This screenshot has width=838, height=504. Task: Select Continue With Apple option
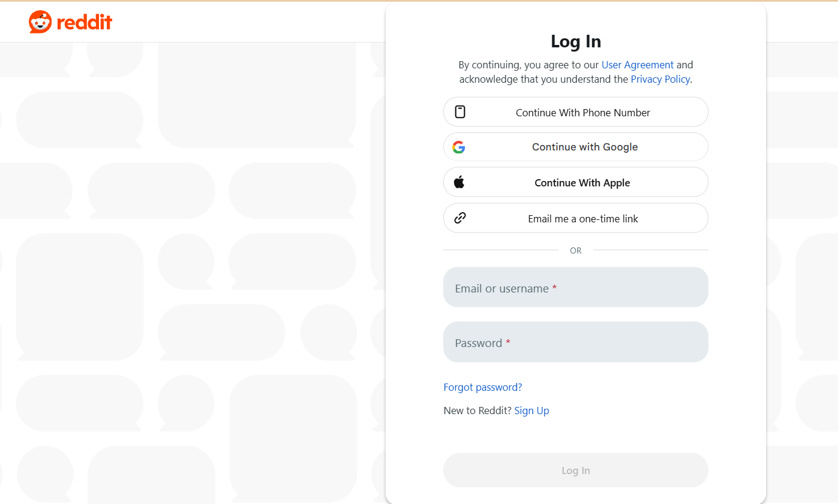[x=582, y=183]
